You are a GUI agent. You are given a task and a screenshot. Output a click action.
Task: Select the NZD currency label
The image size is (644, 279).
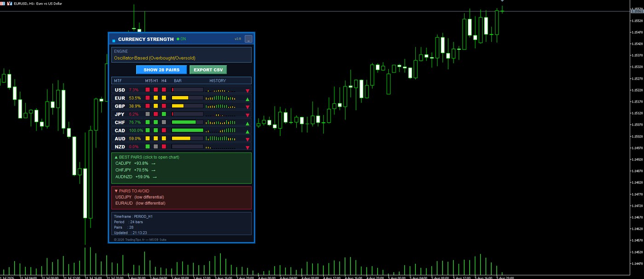(120, 147)
